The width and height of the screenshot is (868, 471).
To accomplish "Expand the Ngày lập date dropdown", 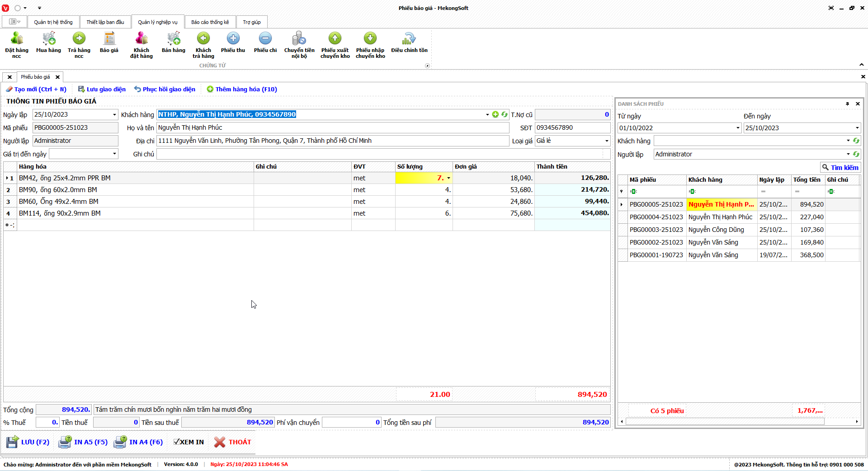I will 114,115.
